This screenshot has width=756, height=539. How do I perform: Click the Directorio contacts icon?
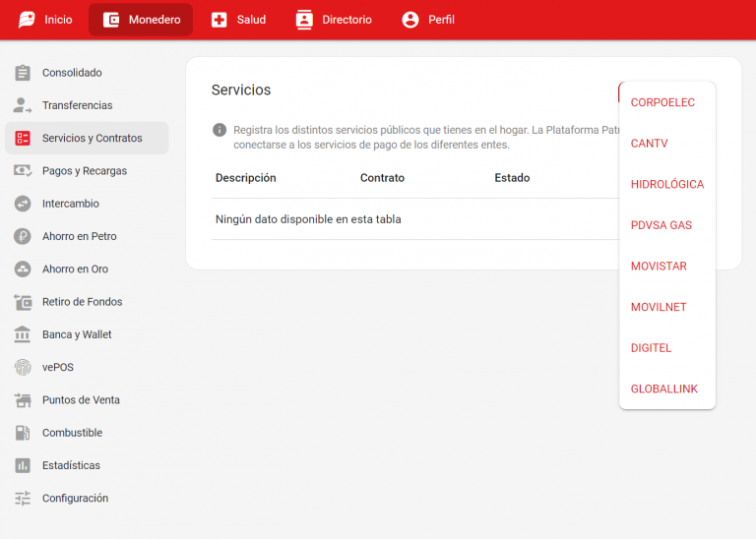point(304,20)
